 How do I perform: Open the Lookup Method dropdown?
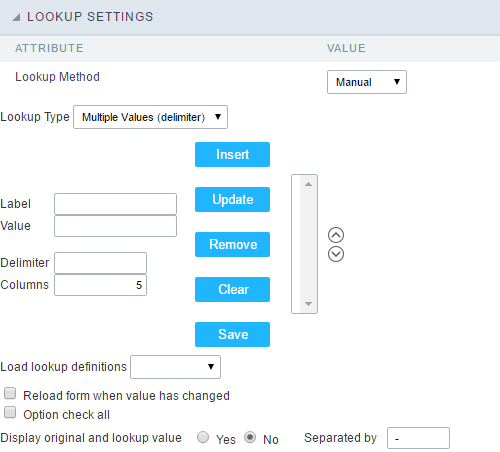point(367,82)
